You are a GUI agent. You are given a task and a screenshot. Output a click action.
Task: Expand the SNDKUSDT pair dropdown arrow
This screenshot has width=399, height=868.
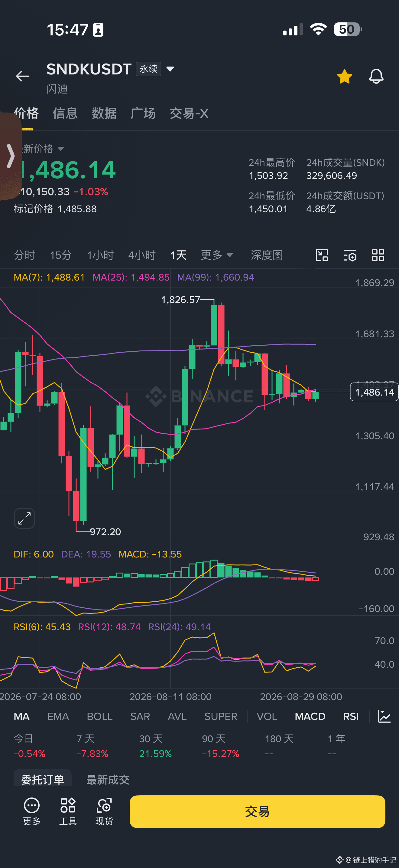pos(170,69)
